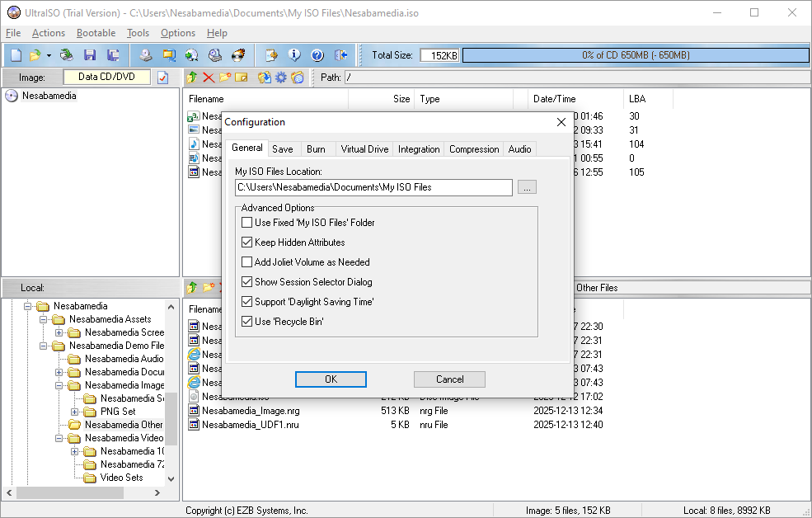Image resolution: width=812 pixels, height=518 pixels.
Task: Click the CD 650MB capacity bar
Action: click(x=635, y=55)
